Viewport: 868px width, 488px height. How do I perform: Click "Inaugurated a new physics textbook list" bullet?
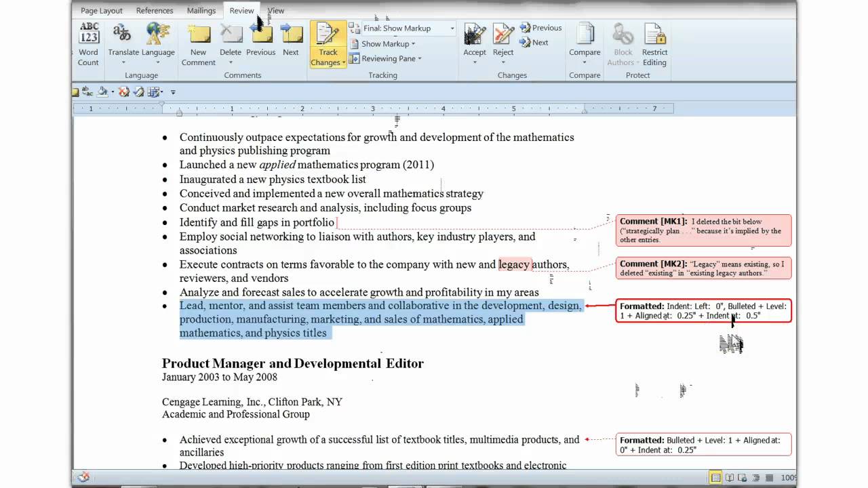pyautogui.click(x=273, y=179)
